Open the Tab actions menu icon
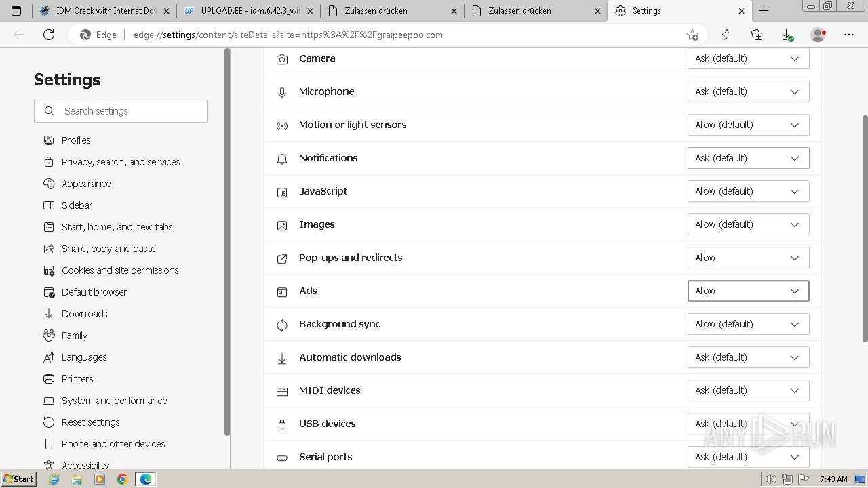 coord(16,11)
